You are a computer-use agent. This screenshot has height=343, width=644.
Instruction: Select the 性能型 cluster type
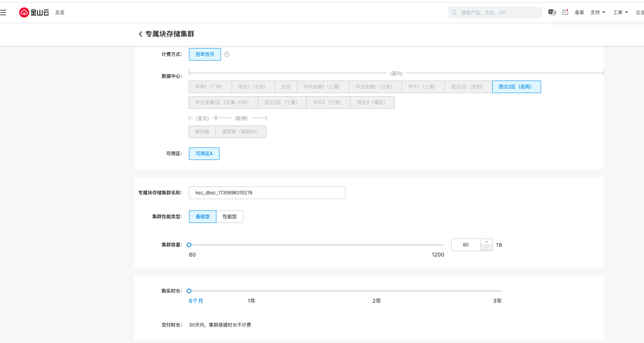(230, 217)
